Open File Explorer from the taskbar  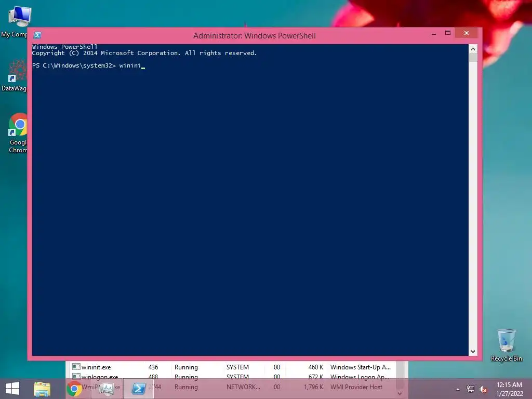[x=42, y=389]
